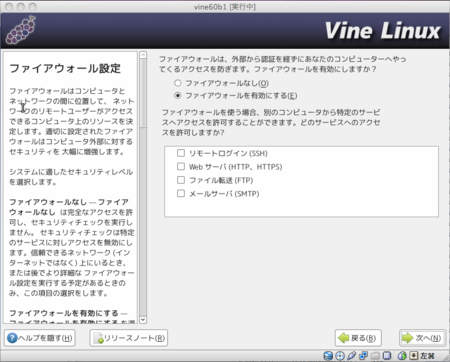The height and width of the screenshot is (362, 450).
Task: Click the 'ファイアウォール設定' heading text
Action: coord(65,68)
